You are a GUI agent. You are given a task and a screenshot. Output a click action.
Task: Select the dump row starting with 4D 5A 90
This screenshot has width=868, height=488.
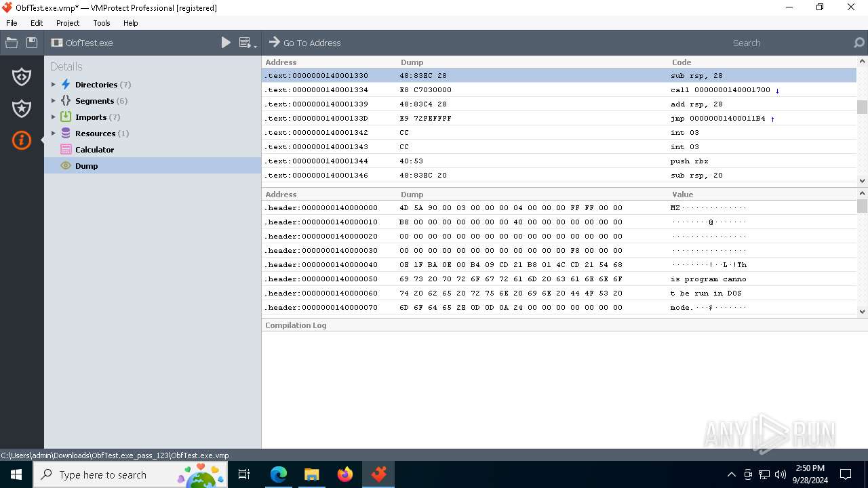click(559, 207)
